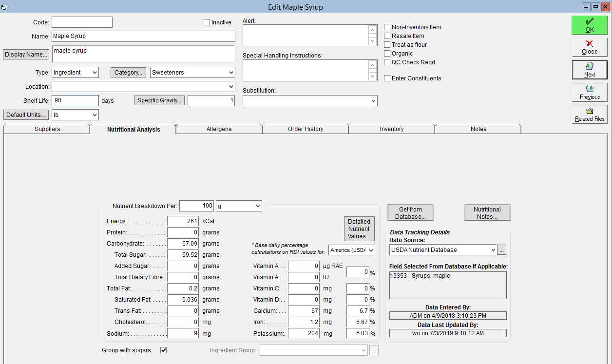Open the Allergens tab
The width and height of the screenshot is (612, 364).
point(219,129)
